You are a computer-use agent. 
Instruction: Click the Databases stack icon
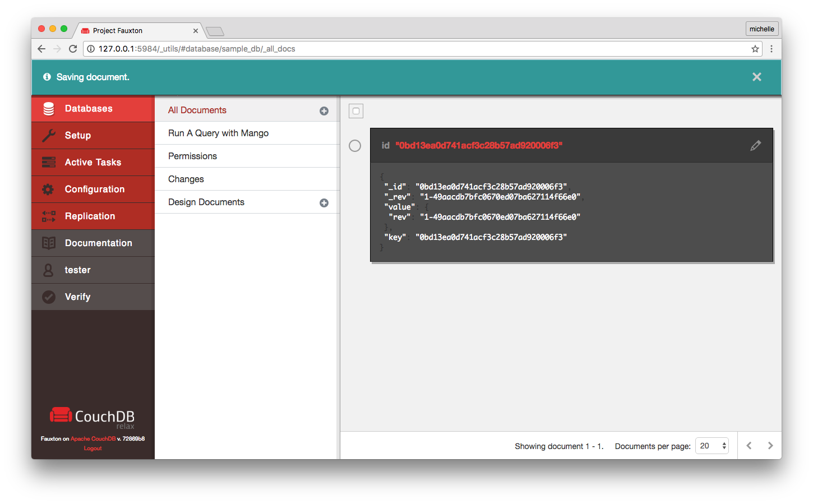49,109
